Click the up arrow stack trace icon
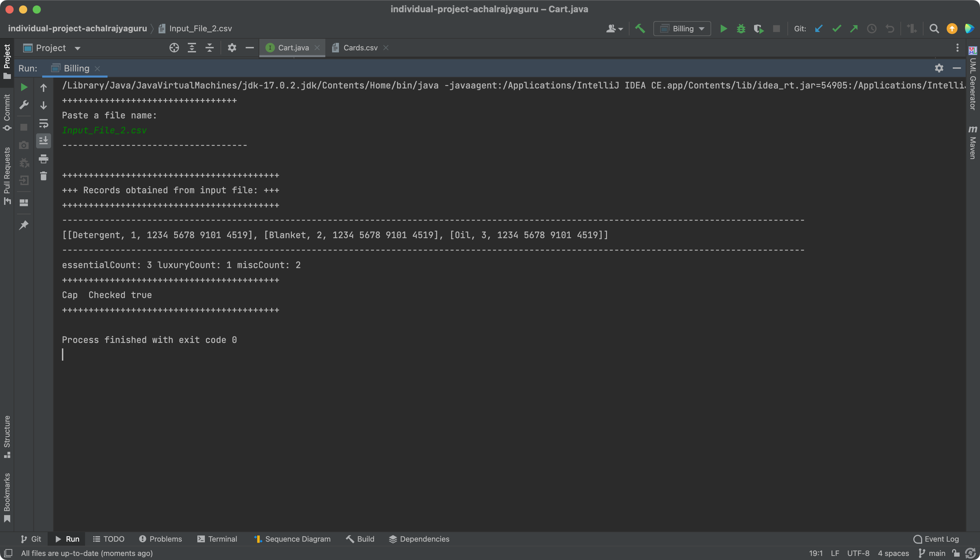 tap(44, 88)
